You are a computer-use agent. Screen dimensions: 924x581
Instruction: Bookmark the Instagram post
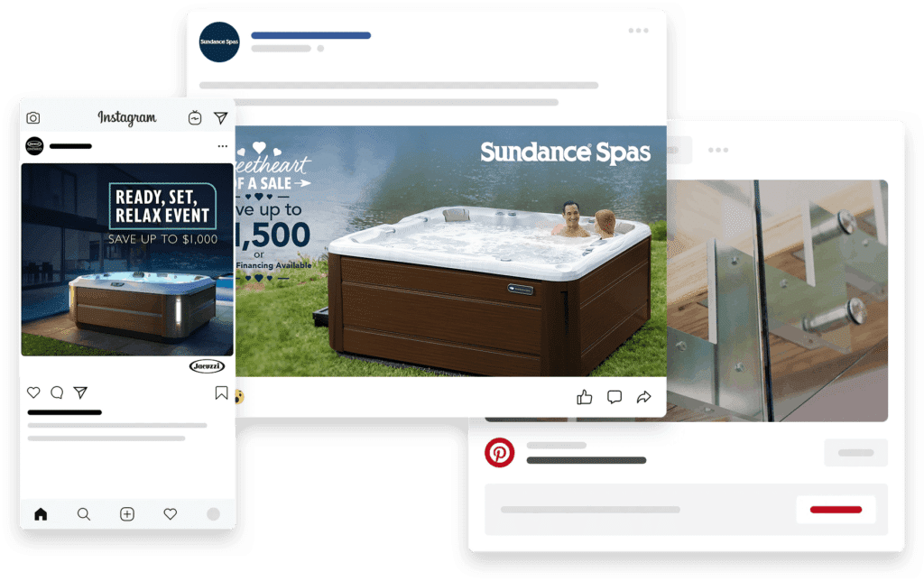221,392
